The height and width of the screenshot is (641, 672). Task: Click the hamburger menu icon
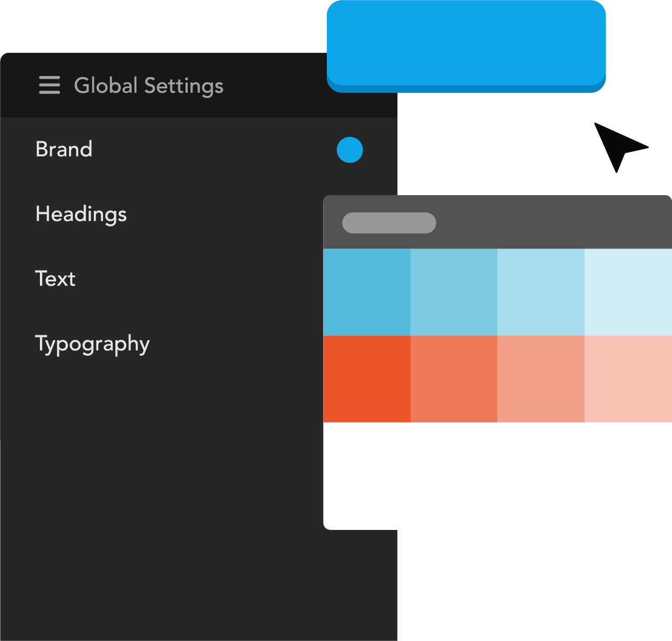50,85
